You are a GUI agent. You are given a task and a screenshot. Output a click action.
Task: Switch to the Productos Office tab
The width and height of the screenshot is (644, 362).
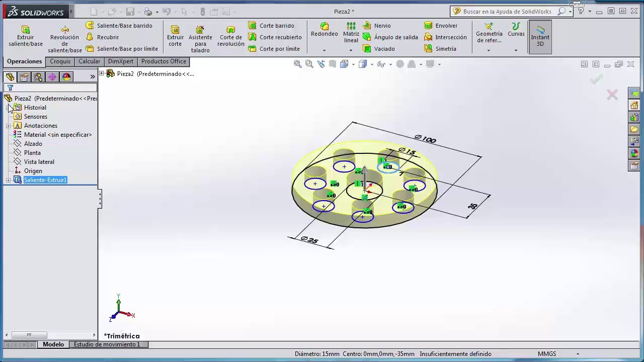(164, 61)
